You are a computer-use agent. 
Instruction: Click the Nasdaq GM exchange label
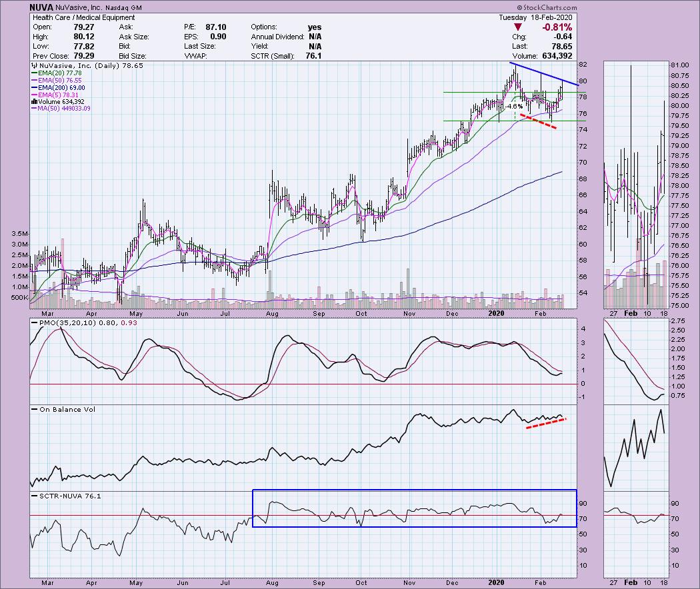[x=122, y=7]
